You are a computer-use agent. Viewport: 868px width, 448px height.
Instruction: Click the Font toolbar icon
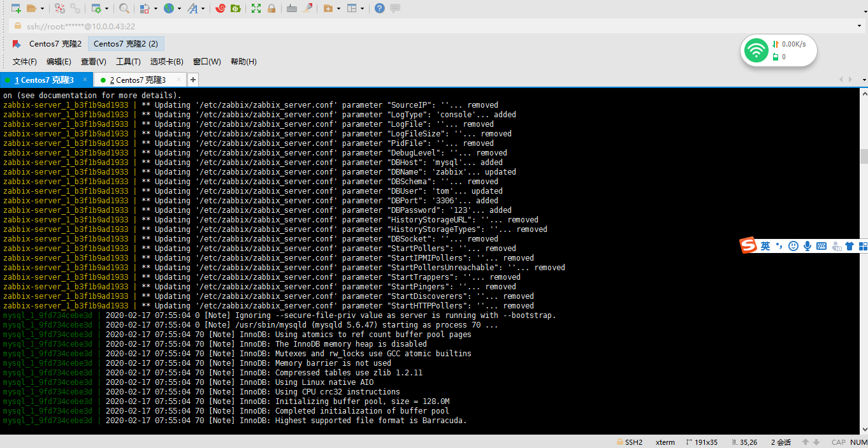[192, 8]
